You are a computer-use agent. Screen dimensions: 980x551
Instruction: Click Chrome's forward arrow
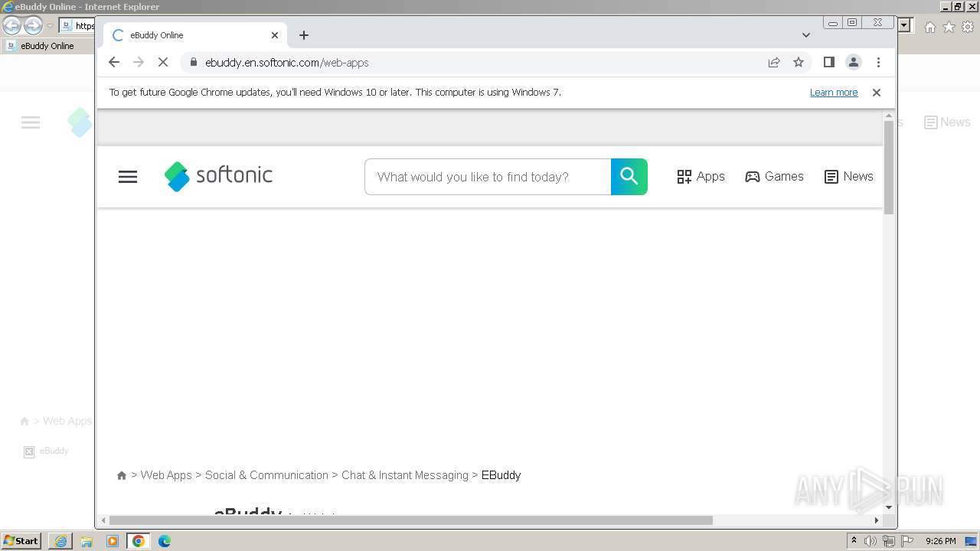coord(139,62)
